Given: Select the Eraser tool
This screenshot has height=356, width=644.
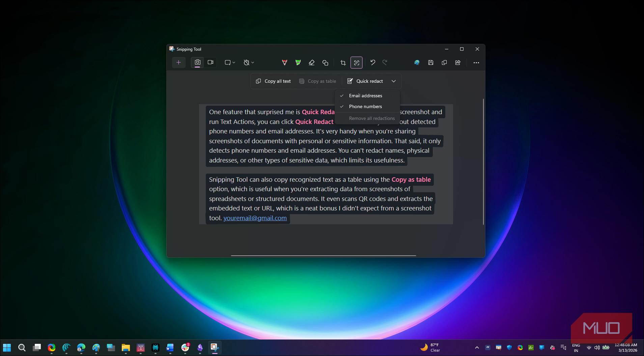Looking at the screenshot, I should [312, 62].
